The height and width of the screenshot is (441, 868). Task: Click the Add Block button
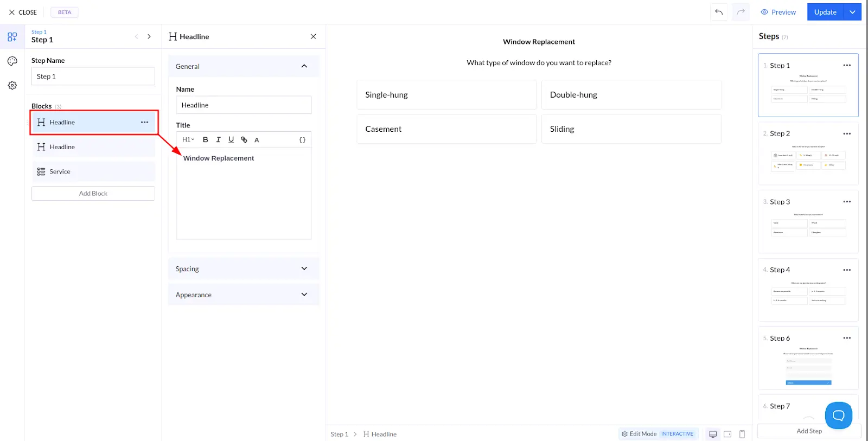click(x=93, y=194)
